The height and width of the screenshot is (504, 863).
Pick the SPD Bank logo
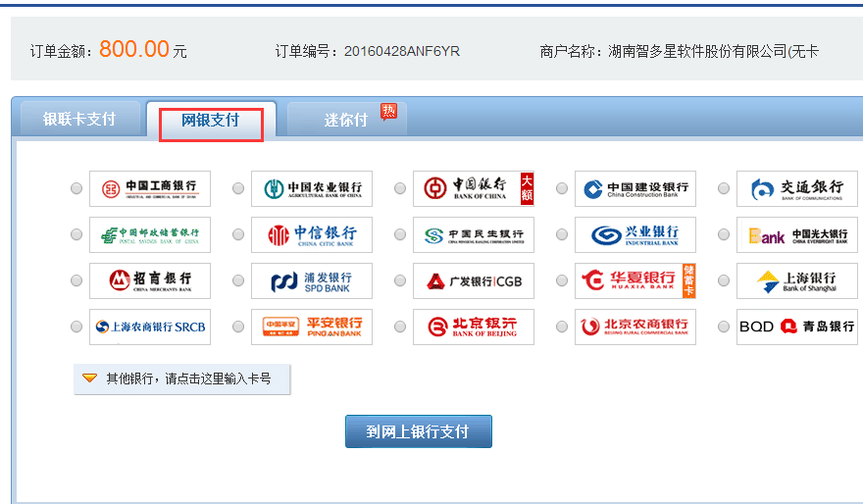click(312, 280)
